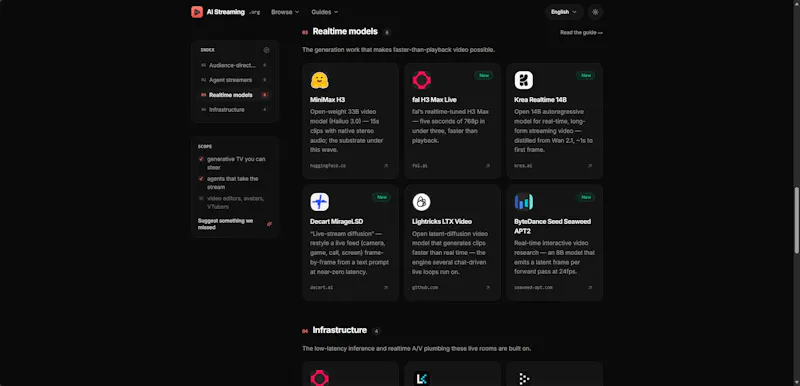Click the 'INDEX' panel label

(207, 50)
